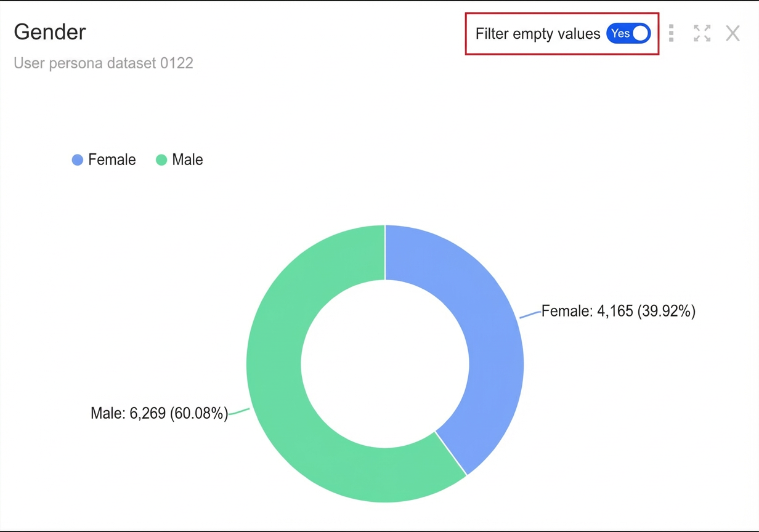Click the Male: 6,269 (60.08%) label
Screen dimensions: 759x532
pyautogui.click(x=159, y=413)
